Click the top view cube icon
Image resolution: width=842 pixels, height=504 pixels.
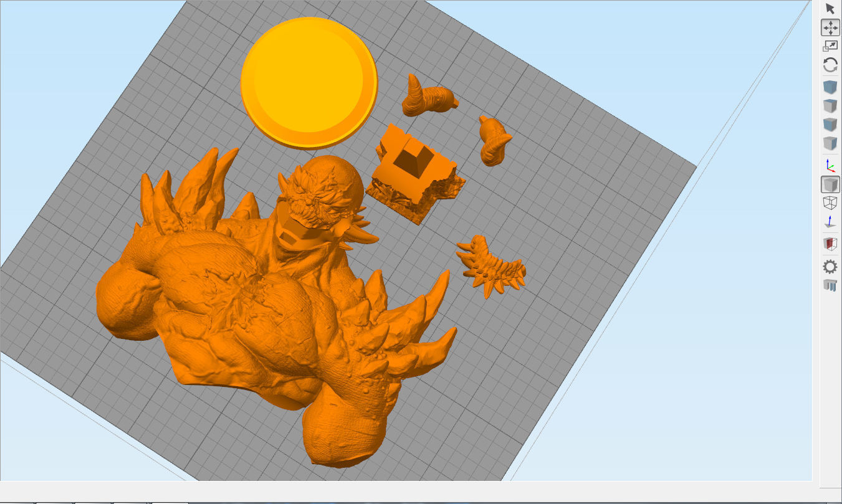point(831,105)
